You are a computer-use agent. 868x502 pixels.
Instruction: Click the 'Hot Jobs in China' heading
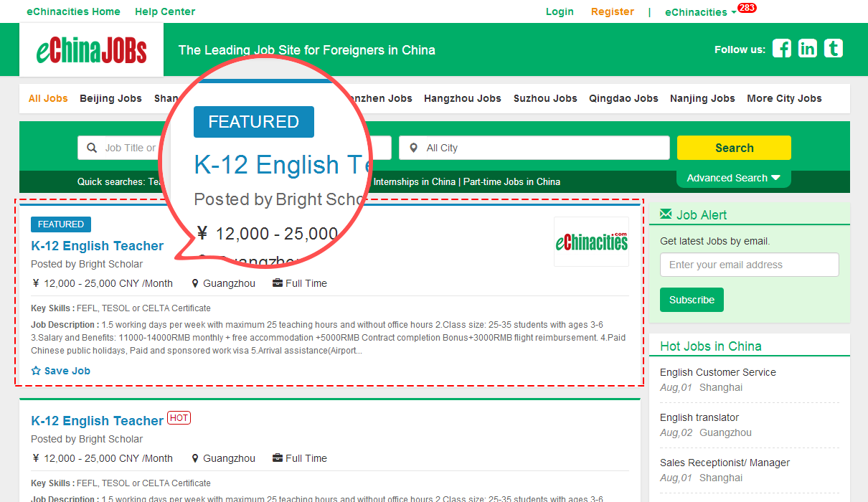tap(711, 346)
